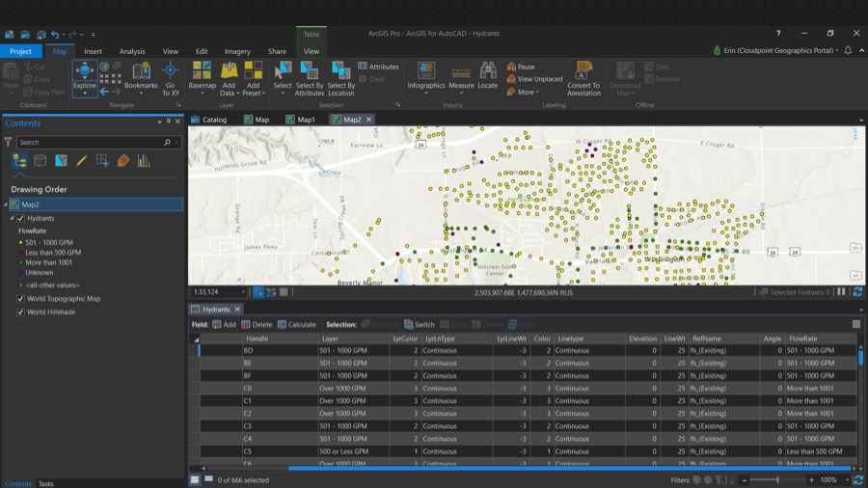Collapse the Hydrants layer legend

[x=12, y=219]
